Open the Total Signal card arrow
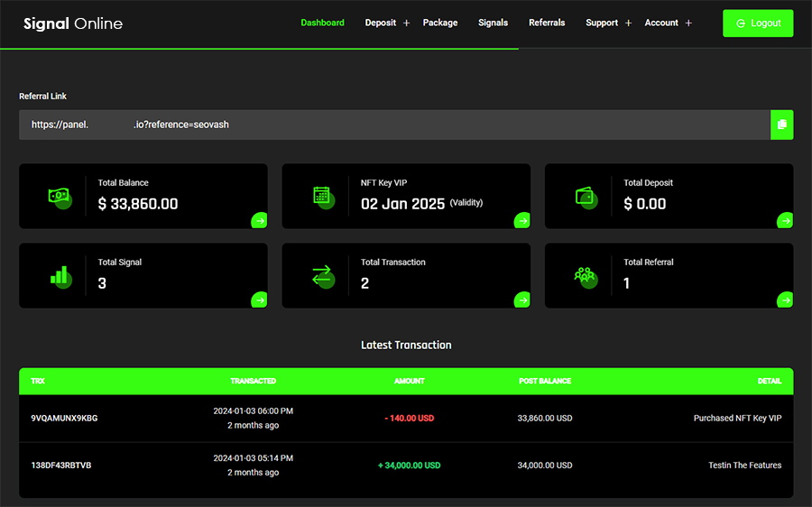 259,300
